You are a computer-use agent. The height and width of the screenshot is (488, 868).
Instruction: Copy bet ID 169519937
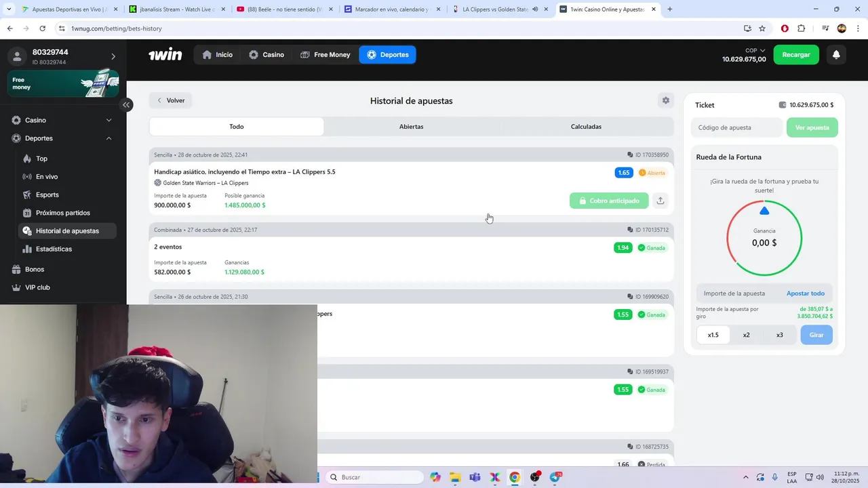coord(631,371)
